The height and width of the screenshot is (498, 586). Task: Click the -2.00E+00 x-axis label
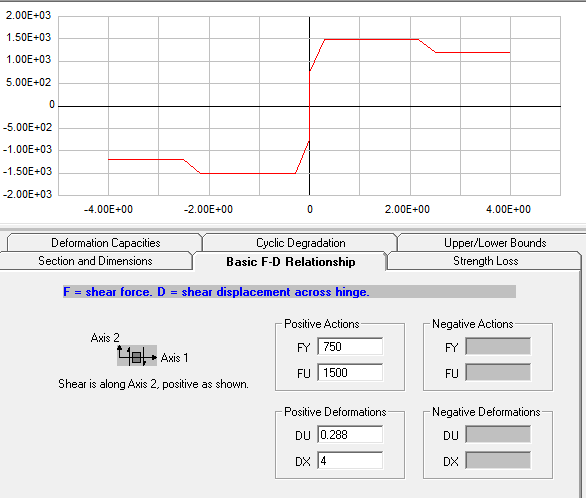tap(209, 209)
